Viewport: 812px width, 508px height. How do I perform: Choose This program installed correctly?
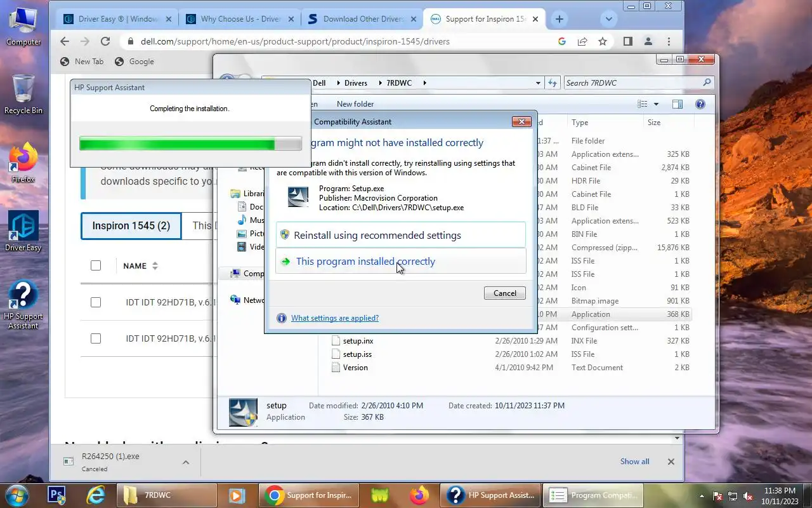tap(401, 261)
